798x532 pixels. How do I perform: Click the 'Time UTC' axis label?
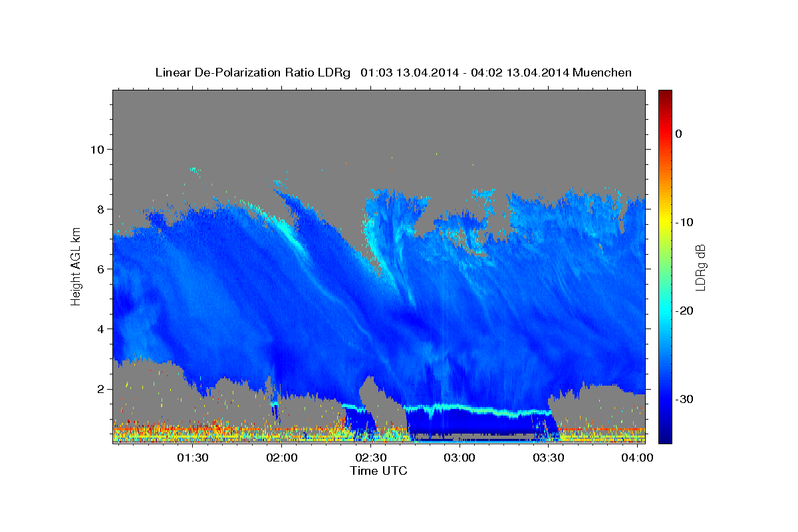tap(378, 471)
